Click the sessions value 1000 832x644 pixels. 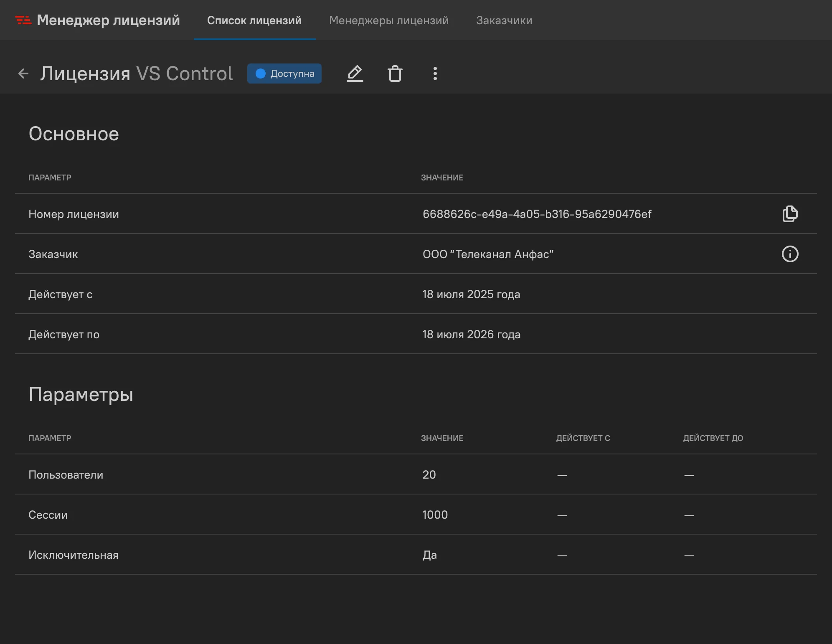435,515
